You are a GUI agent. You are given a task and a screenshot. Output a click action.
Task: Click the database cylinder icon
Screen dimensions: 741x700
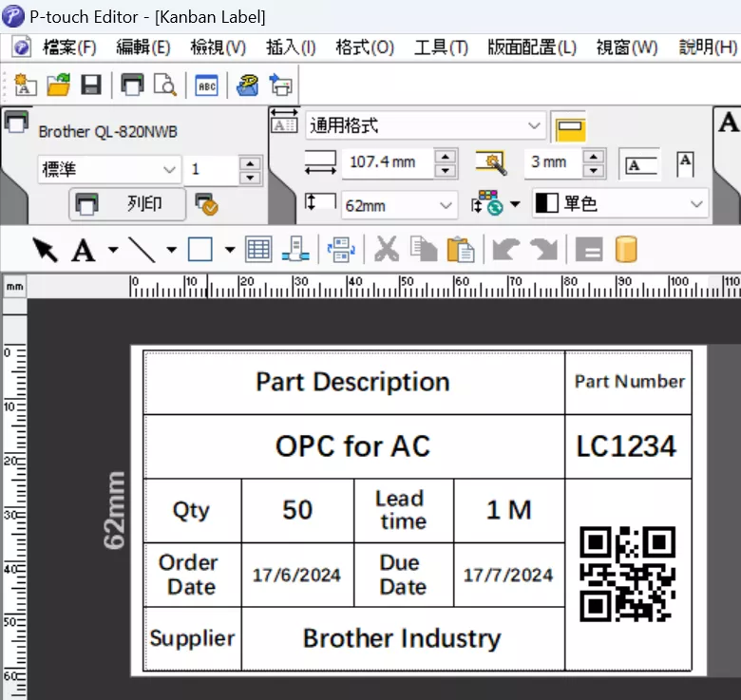[x=625, y=250]
